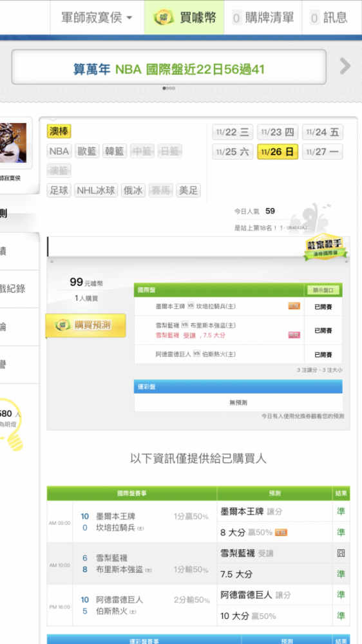Image resolution: width=362 pixels, height=644 pixels.
Task: Choose the highlighted date 11/26 日
Action: (x=278, y=152)
